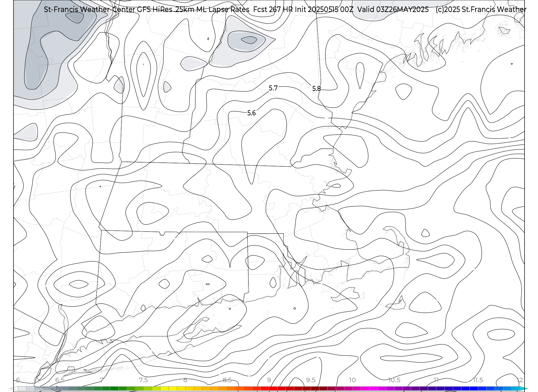Click the 5.7 contour label
Image resolution: width=538 pixels, height=392 pixels.
click(x=273, y=88)
